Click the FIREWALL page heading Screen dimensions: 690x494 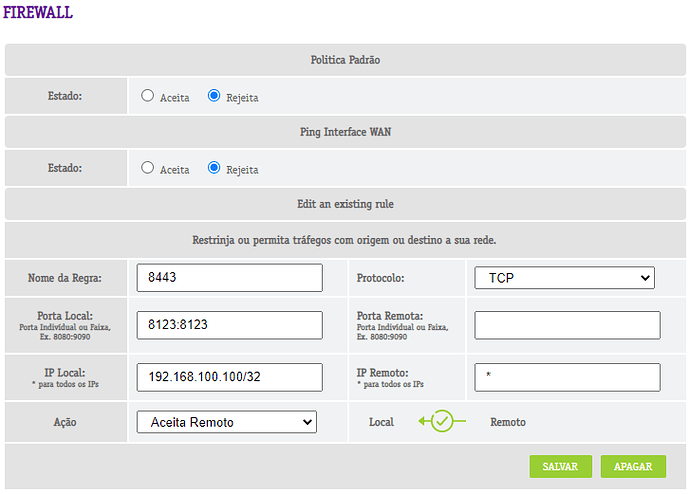tap(38, 12)
